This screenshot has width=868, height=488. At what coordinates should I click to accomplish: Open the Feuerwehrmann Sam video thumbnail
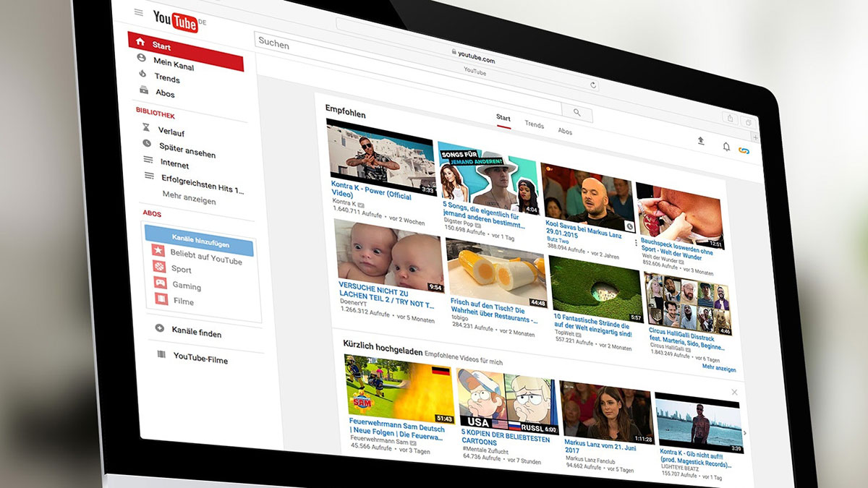tap(399, 390)
